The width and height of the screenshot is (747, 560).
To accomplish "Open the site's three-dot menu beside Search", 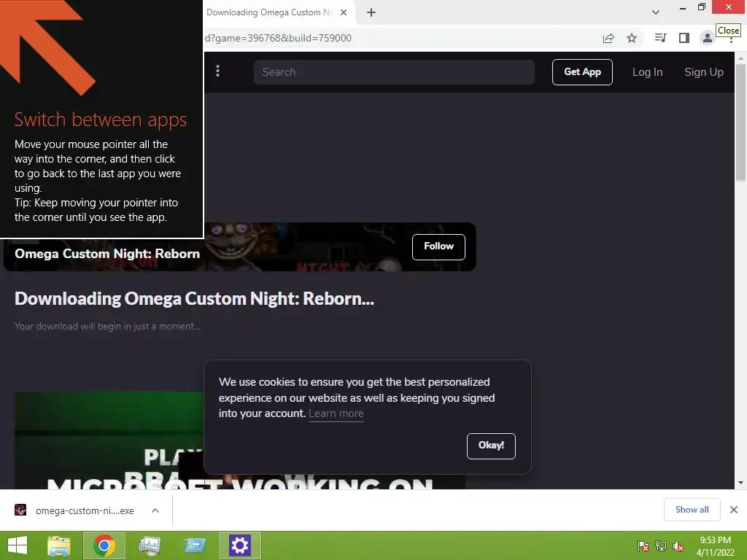I will (x=217, y=71).
